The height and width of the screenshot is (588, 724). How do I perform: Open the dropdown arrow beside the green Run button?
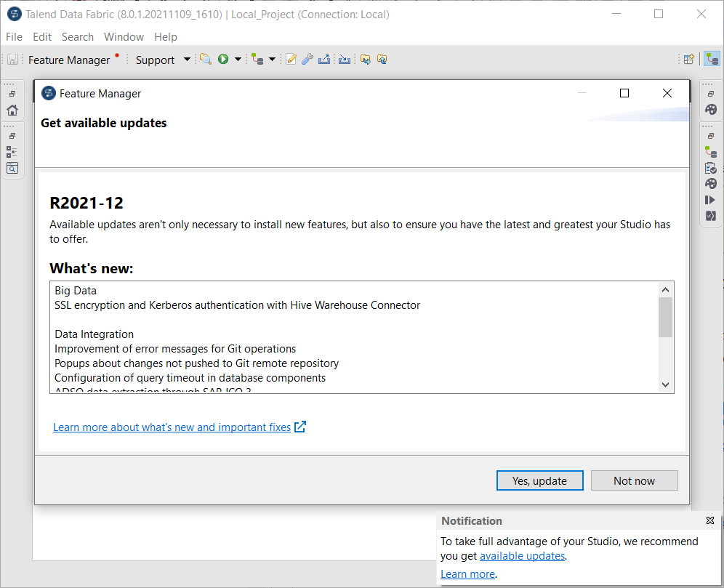[238, 60]
